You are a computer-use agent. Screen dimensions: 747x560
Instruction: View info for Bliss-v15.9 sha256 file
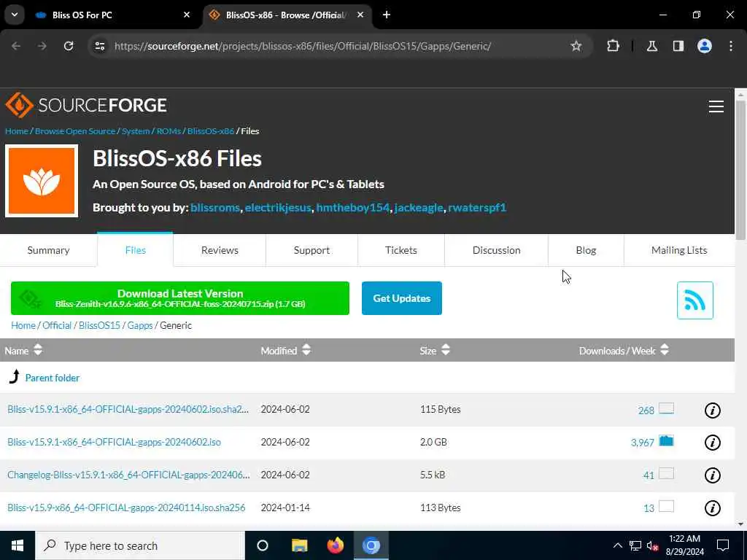713,508
